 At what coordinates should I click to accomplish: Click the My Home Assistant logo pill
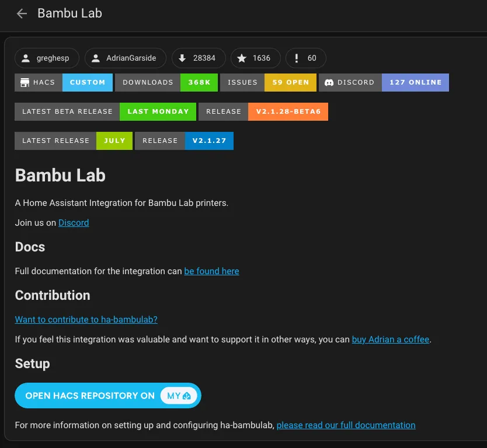tap(179, 396)
